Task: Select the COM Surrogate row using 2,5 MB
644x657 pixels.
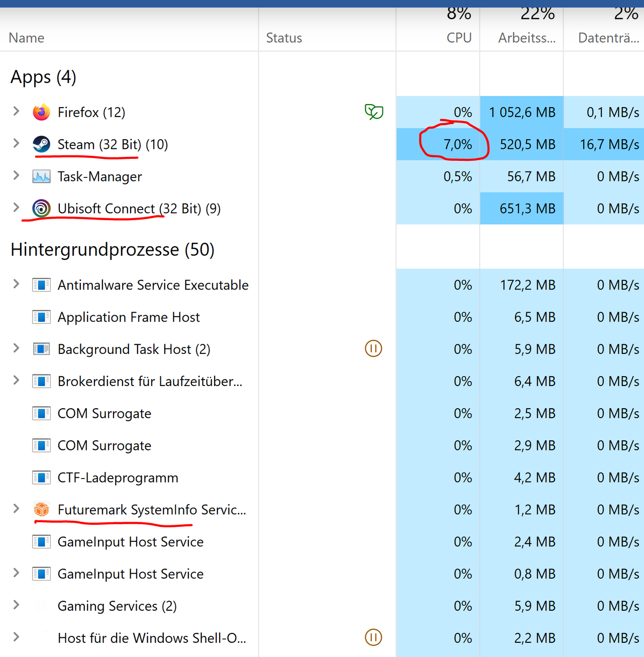Action: click(x=104, y=413)
